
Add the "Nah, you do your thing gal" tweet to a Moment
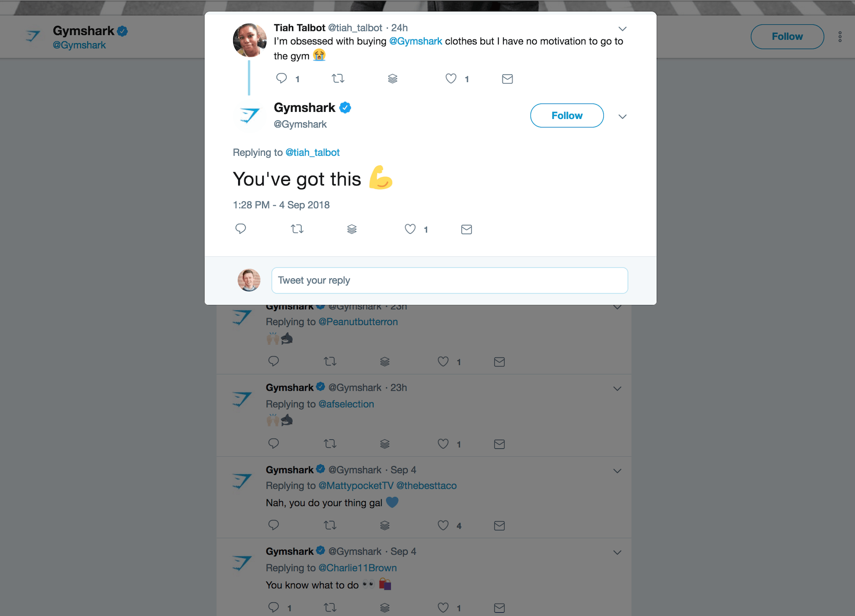click(x=385, y=525)
